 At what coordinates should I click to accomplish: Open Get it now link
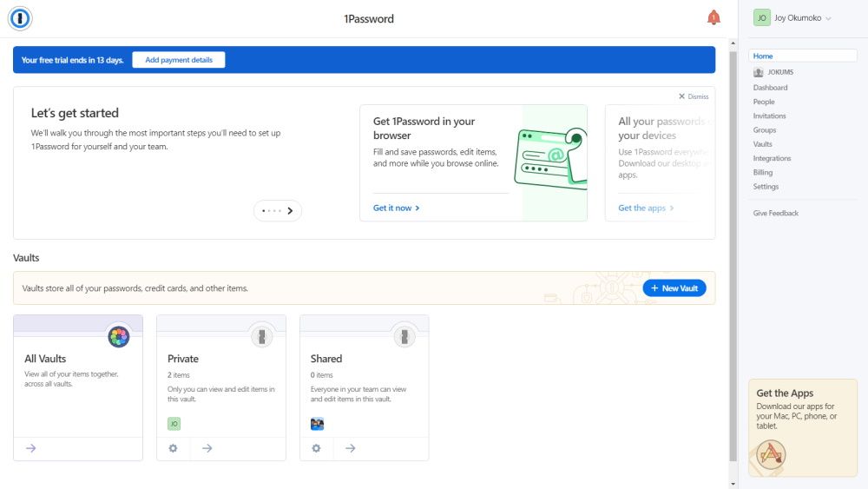coord(396,208)
